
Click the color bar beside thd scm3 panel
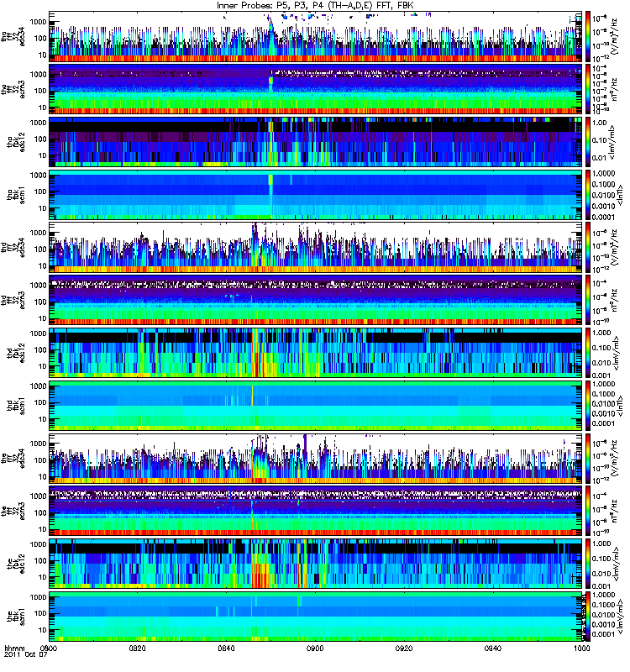point(587,300)
